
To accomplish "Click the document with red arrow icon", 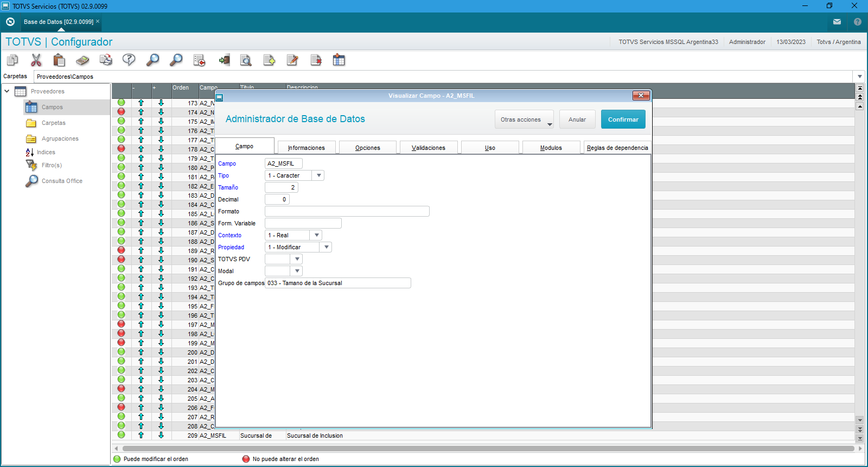I will click(x=199, y=60).
